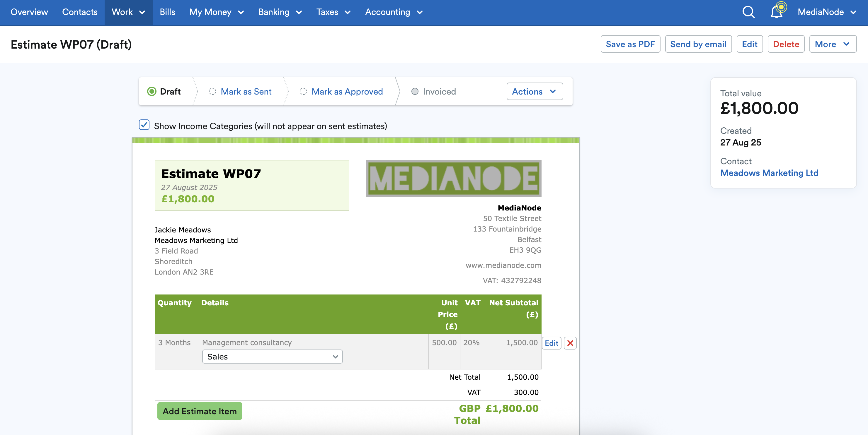Select the Draft status radio
This screenshot has width=868, height=435.
point(152,92)
